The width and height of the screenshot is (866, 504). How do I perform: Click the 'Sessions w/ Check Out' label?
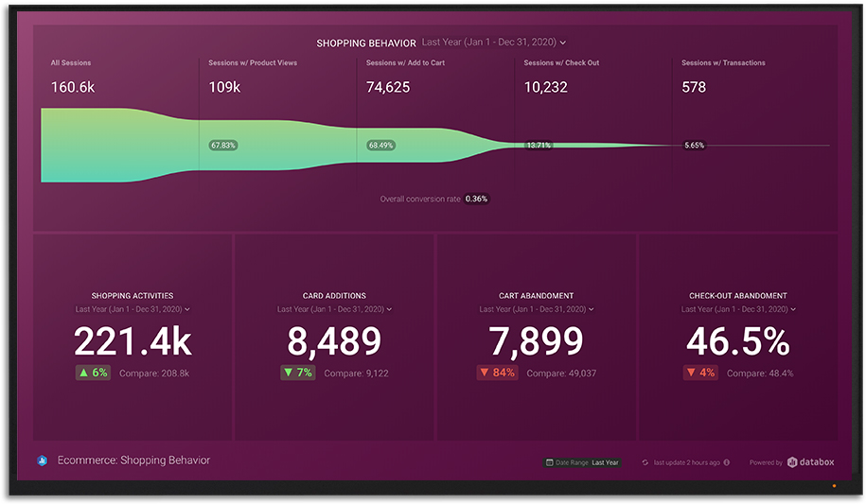[x=561, y=63]
